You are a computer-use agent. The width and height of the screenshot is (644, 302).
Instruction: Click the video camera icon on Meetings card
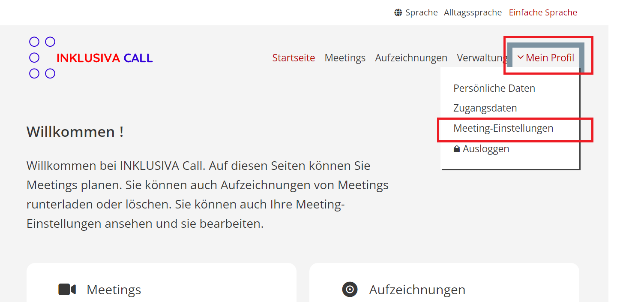67,290
